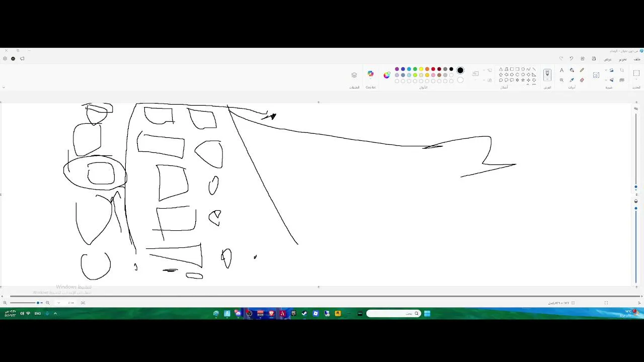Open the ملف (File) menu
Screen dimensions: 644x362
(637, 59)
